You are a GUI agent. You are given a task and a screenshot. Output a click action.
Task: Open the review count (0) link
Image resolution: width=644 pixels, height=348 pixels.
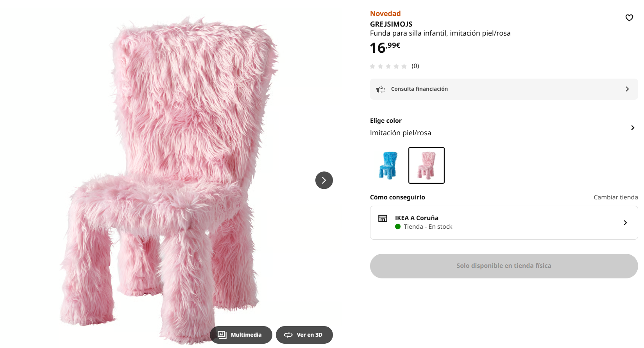click(415, 66)
